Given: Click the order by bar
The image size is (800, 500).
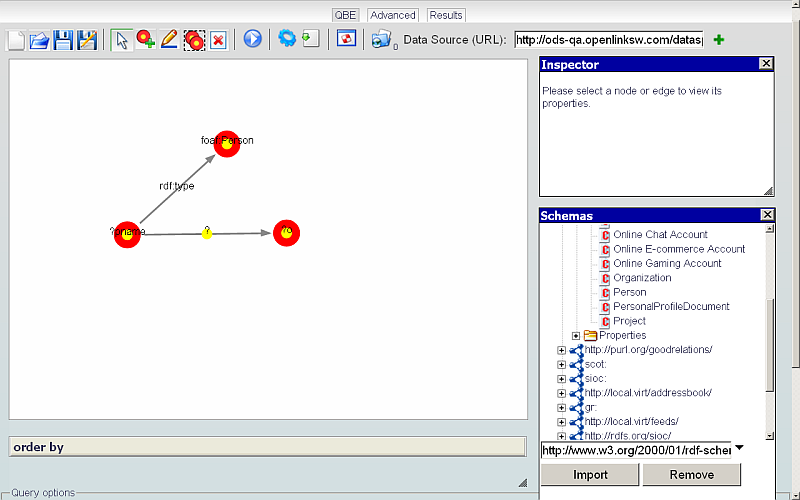Looking at the screenshot, I should (267, 447).
